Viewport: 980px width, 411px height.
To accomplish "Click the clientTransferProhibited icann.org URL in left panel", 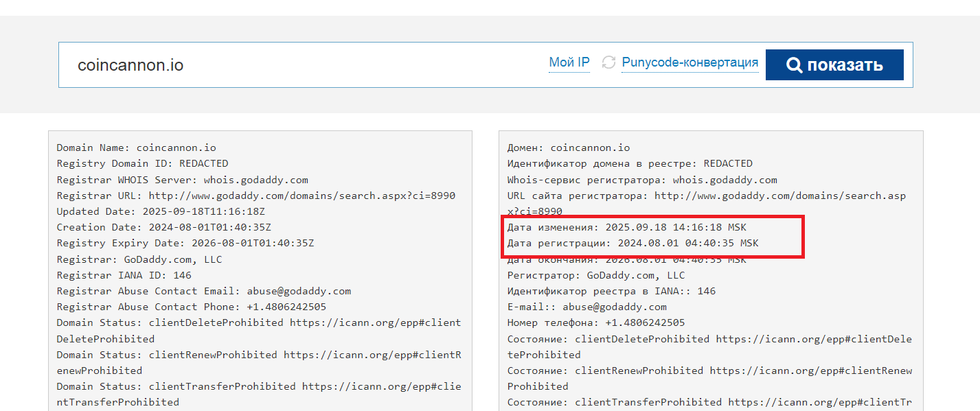I will pos(381,386).
